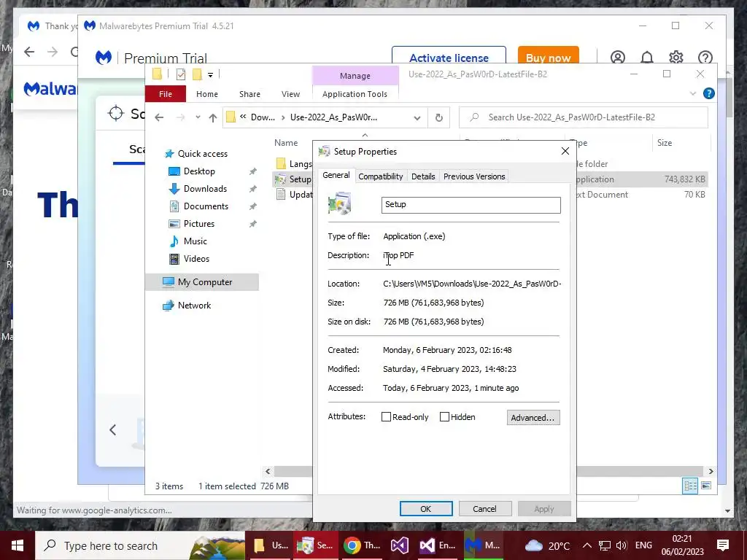The height and width of the screenshot is (560, 747).
Task: Click the browser back arrow
Action: (x=29, y=52)
